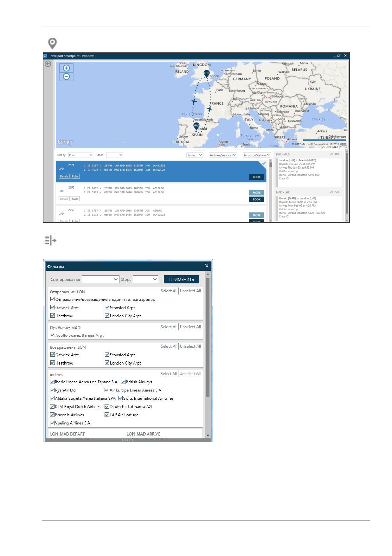Uncheck Stansted Arpt under Отправление
The height and width of the screenshot is (556, 392).
107,307
